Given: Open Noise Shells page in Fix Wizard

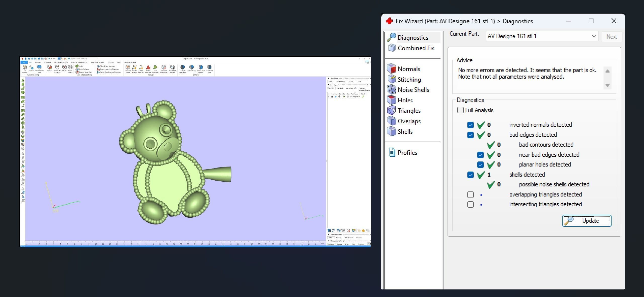Looking at the screenshot, I should tap(413, 90).
